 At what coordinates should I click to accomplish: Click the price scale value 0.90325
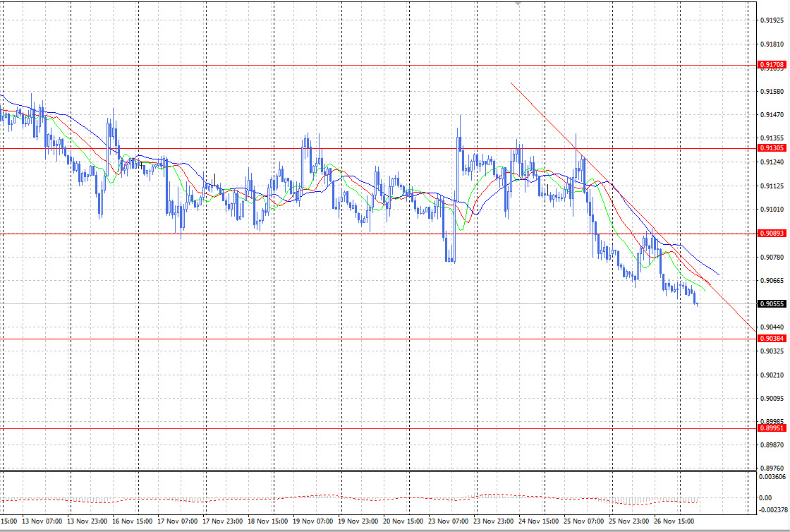point(772,351)
